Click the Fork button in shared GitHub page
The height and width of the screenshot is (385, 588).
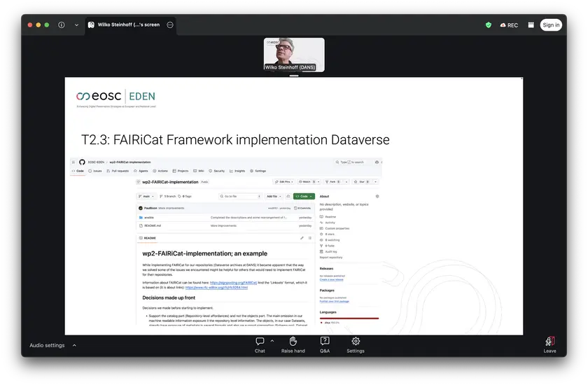coord(332,182)
